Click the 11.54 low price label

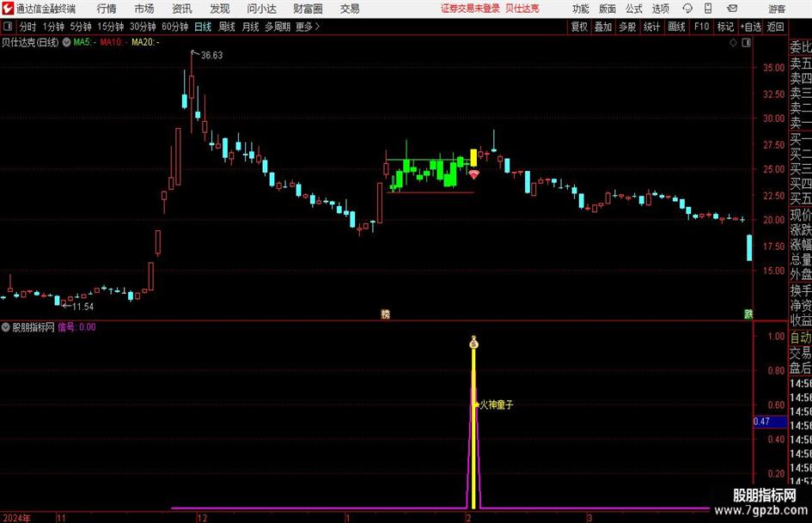(82, 307)
